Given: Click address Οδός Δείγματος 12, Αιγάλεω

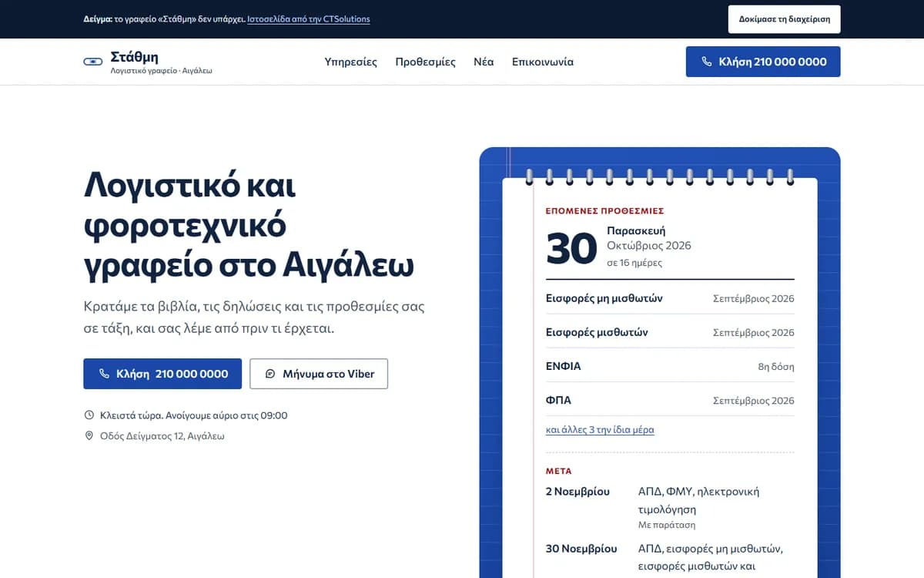Looking at the screenshot, I should [162, 436].
